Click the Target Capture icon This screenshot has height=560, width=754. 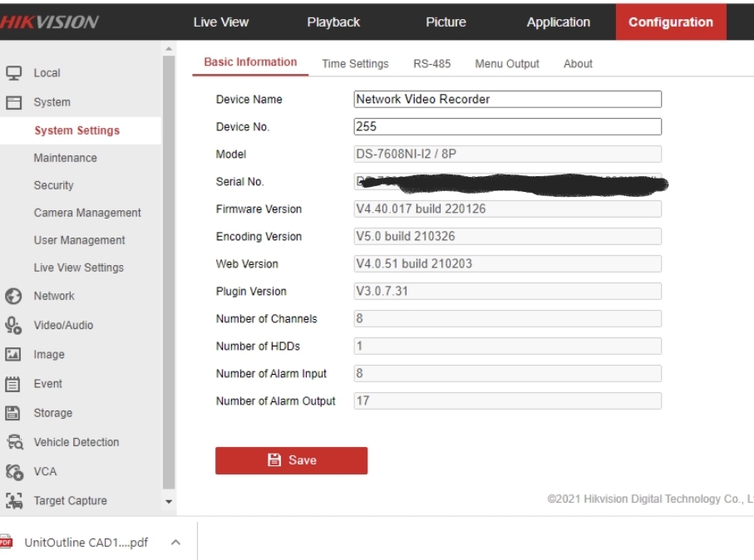13,501
